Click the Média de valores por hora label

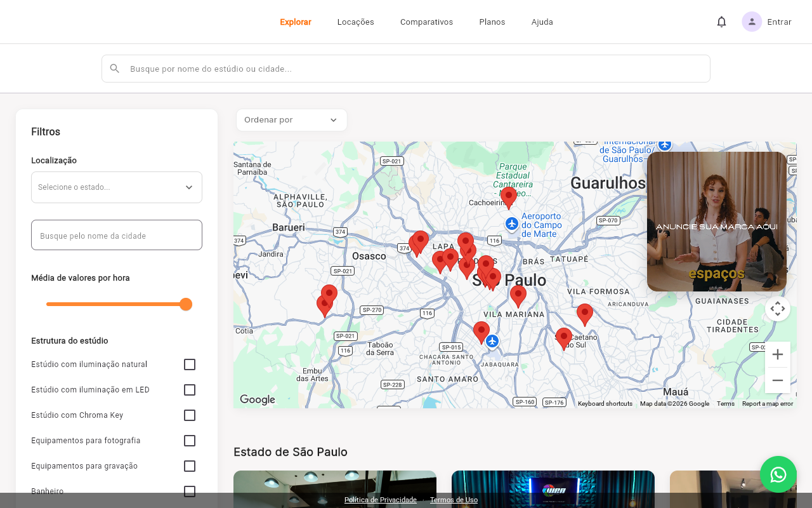(81, 278)
